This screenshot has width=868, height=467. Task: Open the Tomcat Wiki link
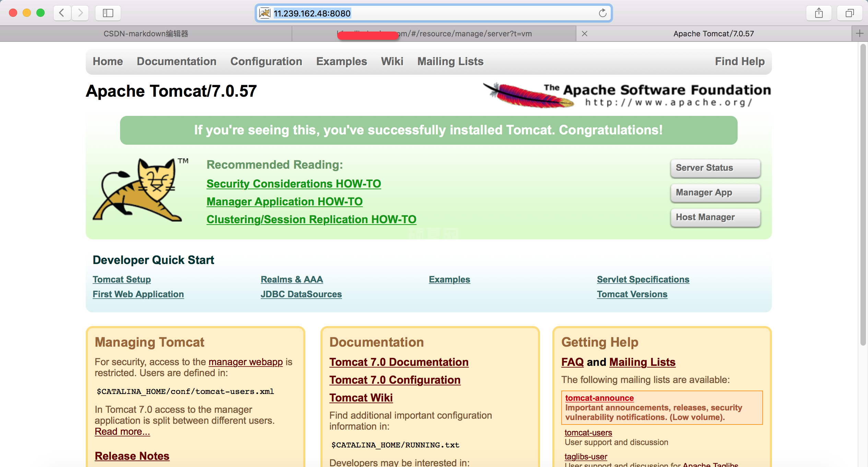coord(361,398)
